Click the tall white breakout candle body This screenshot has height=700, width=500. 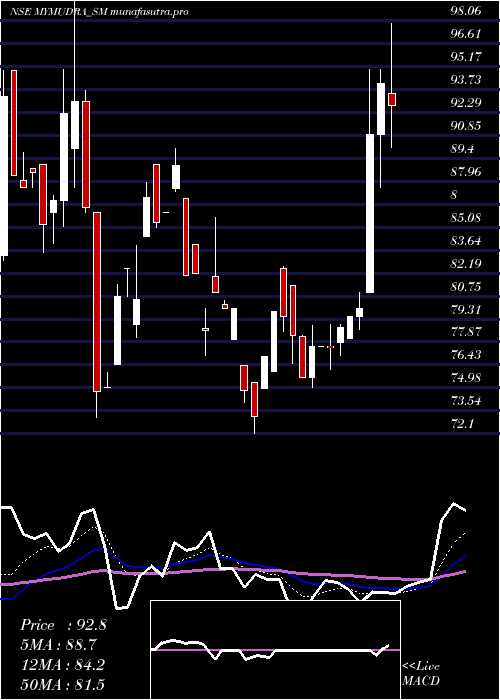[x=370, y=213]
